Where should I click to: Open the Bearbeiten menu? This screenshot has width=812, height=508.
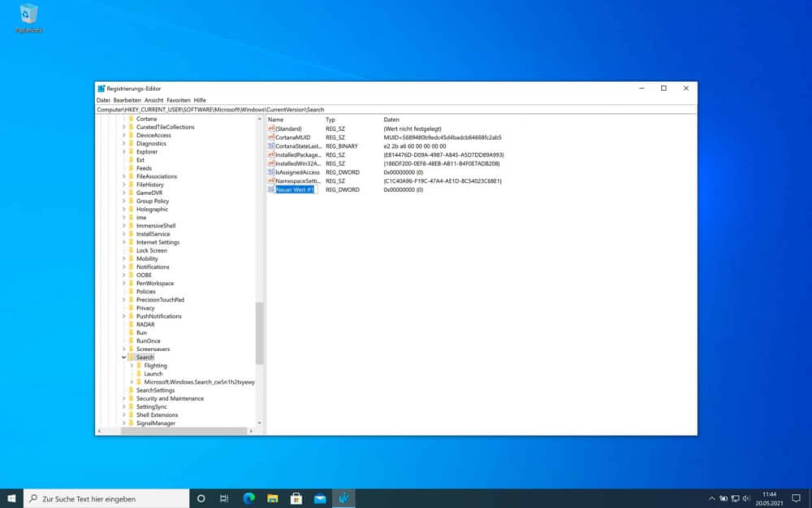point(127,100)
